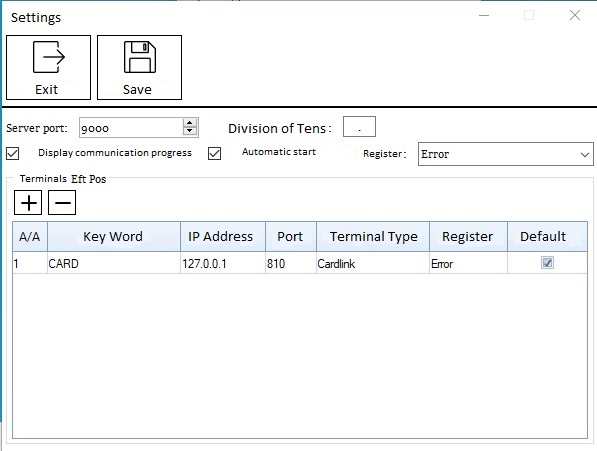
Task: Uncheck Default checkbox in CARD row
Action: pyautogui.click(x=547, y=263)
